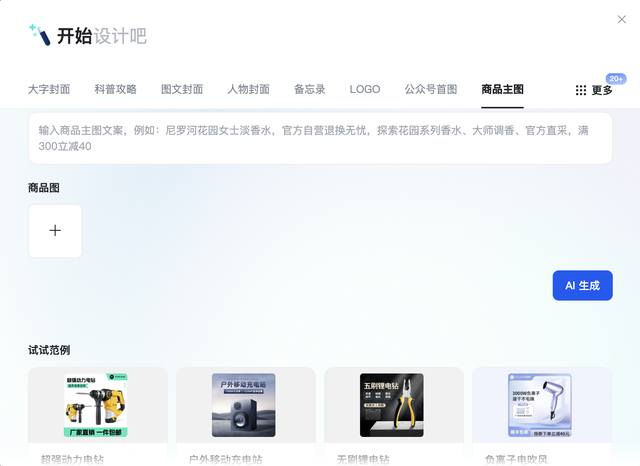Switch to the 人物封面 tab
Screen dimensions: 640x466
[249, 89]
